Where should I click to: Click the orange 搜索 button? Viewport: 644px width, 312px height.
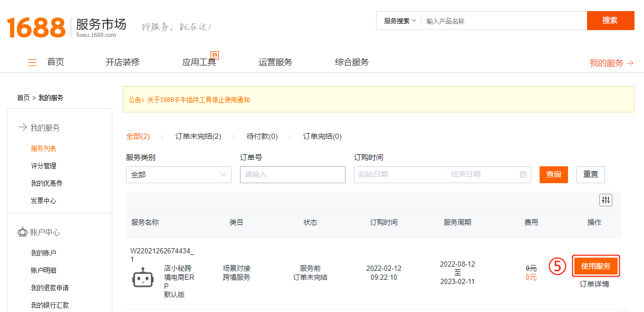tap(610, 21)
